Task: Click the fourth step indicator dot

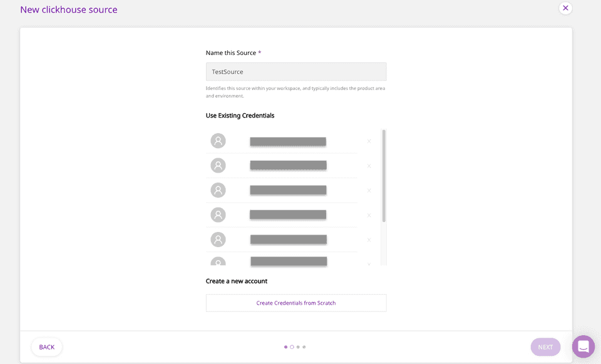Action: pos(304,346)
